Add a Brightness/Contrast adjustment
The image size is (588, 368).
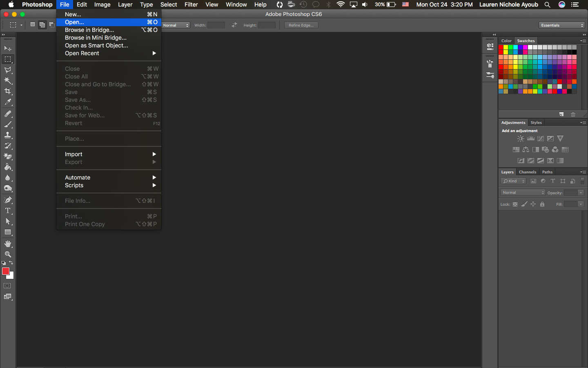tap(521, 139)
